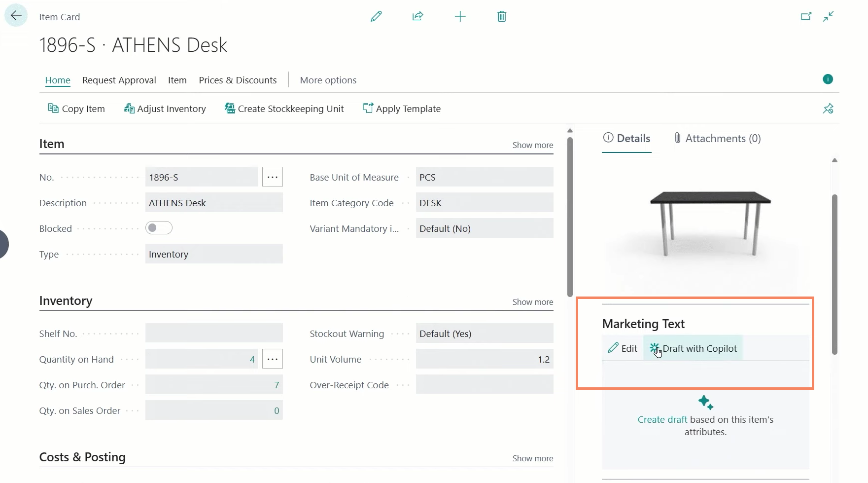Click the Create draft link
Screen dimensions: 868x483
coord(662,420)
